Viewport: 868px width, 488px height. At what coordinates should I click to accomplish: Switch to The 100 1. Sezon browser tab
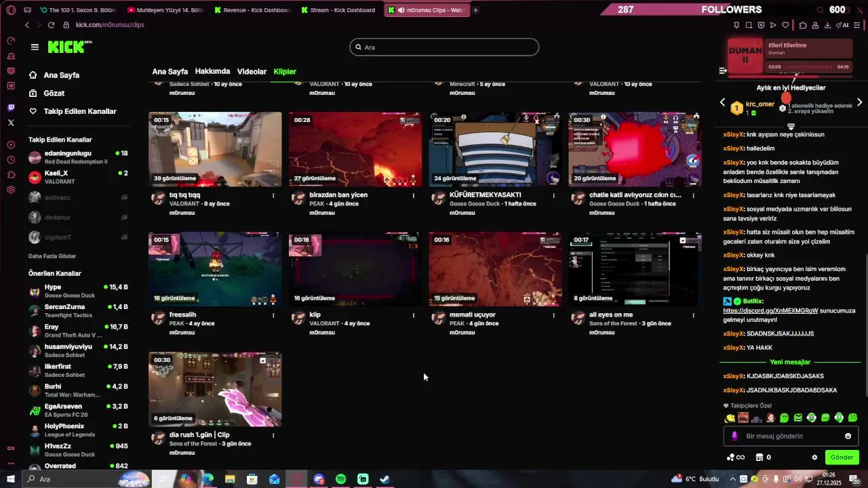[78, 10]
